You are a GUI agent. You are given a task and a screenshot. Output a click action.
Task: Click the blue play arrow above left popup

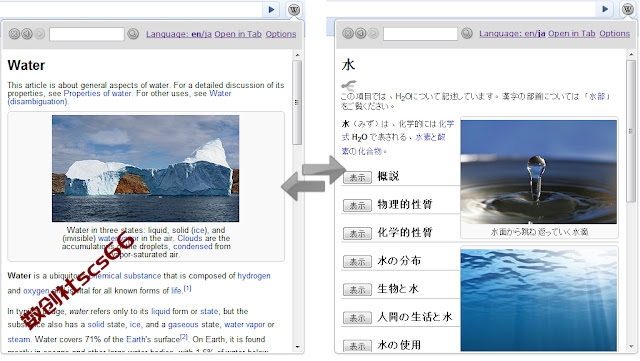pyautogui.click(x=271, y=9)
